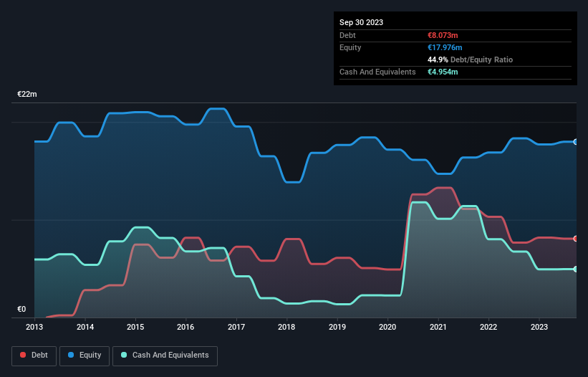Image resolution: width=588 pixels, height=377 pixels.
Task: Click the blue Equity endpoint marker
Action: tap(576, 142)
